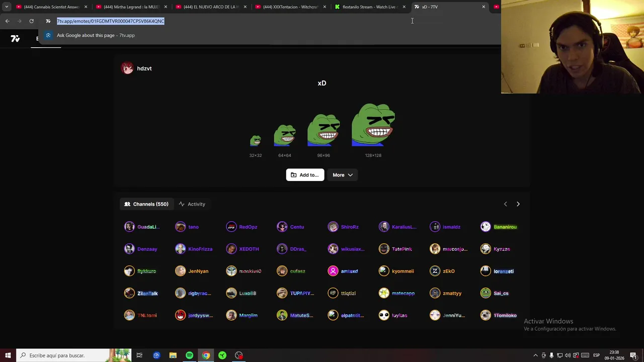Click the ismaldz channel avatar
Screen dimensions: 644x362
(x=435, y=227)
